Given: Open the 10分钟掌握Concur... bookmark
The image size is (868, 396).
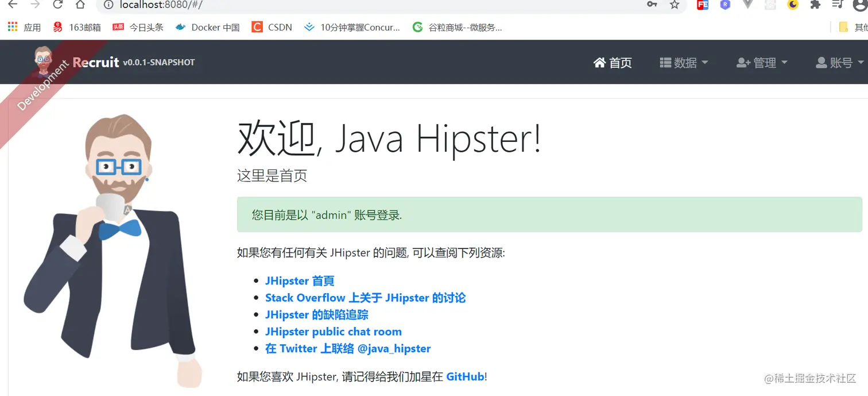Looking at the screenshot, I should (352, 27).
